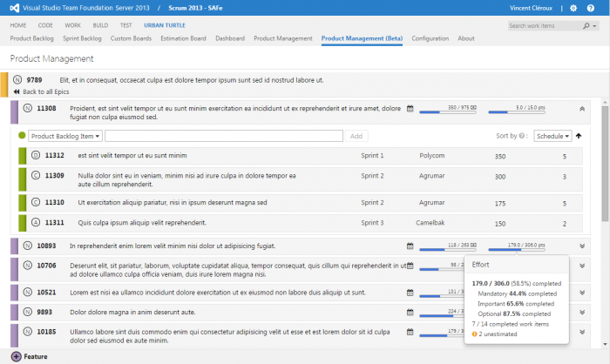Open the settings gear icon
The width and height of the screenshot is (610, 364).
pos(573,8)
